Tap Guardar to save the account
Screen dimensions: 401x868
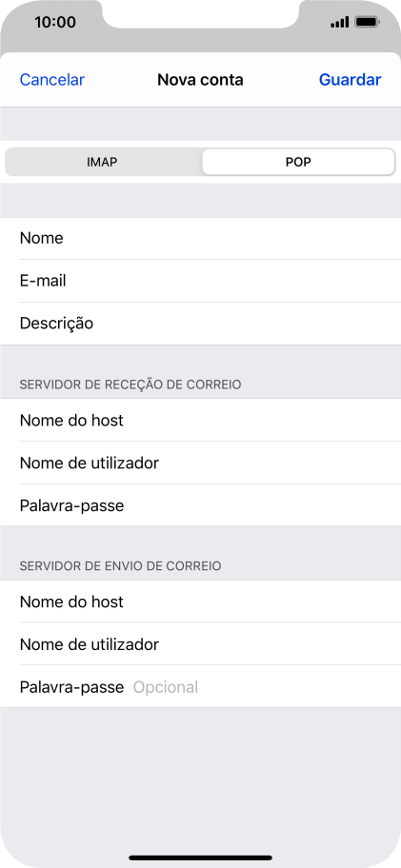pyautogui.click(x=351, y=80)
